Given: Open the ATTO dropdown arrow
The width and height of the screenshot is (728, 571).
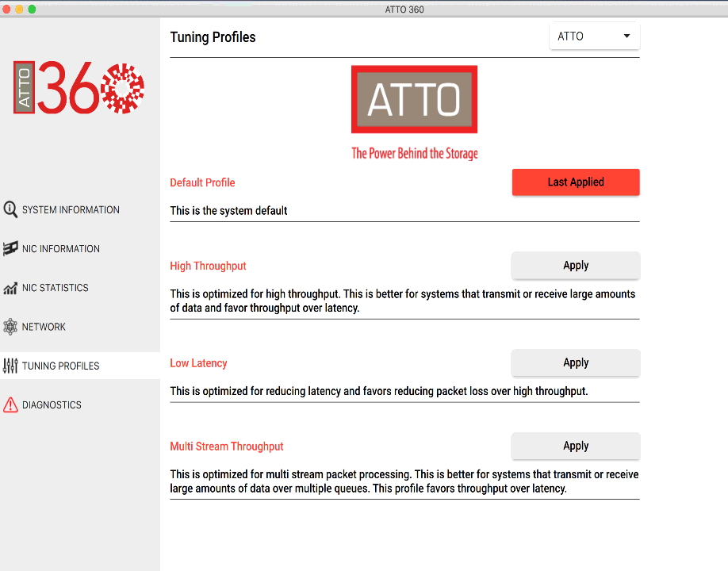Looking at the screenshot, I should (x=626, y=36).
